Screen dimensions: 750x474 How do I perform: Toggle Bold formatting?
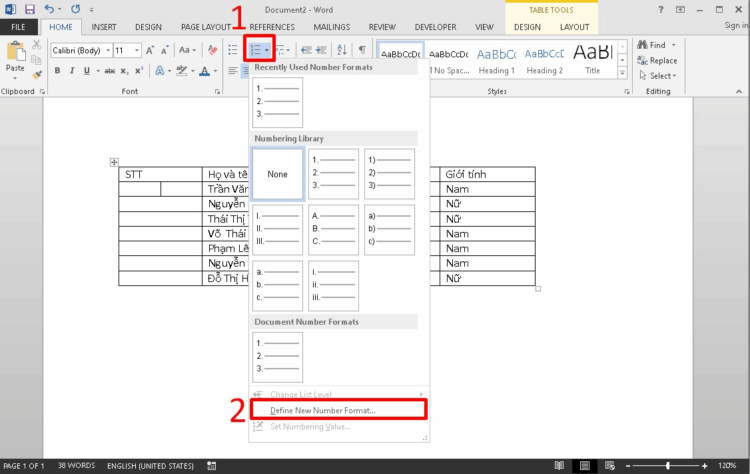(58, 71)
